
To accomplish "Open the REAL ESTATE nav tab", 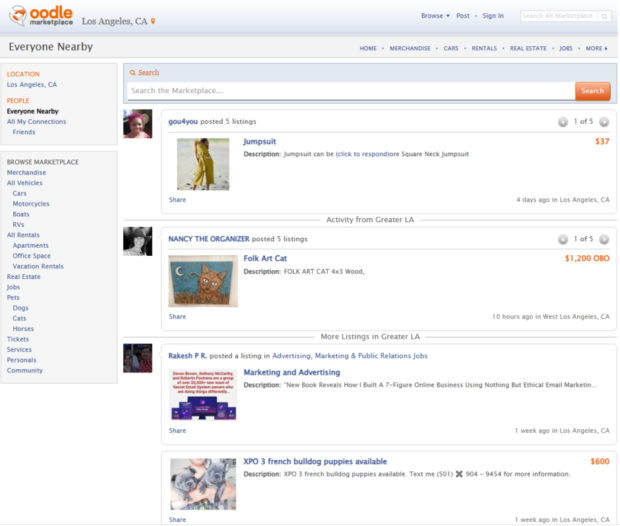I will [528, 48].
